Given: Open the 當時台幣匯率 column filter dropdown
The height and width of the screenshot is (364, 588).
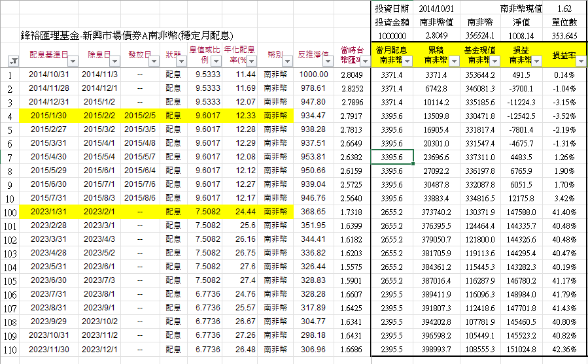Looking at the screenshot, I should coord(365,61).
